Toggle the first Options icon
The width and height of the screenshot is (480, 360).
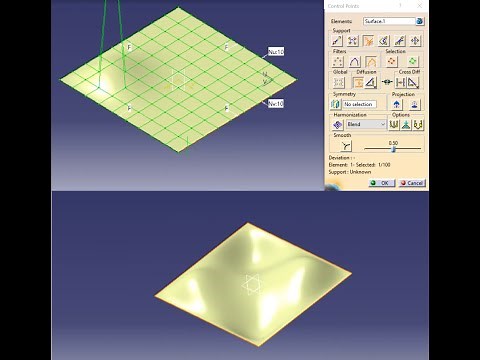point(394,125)
